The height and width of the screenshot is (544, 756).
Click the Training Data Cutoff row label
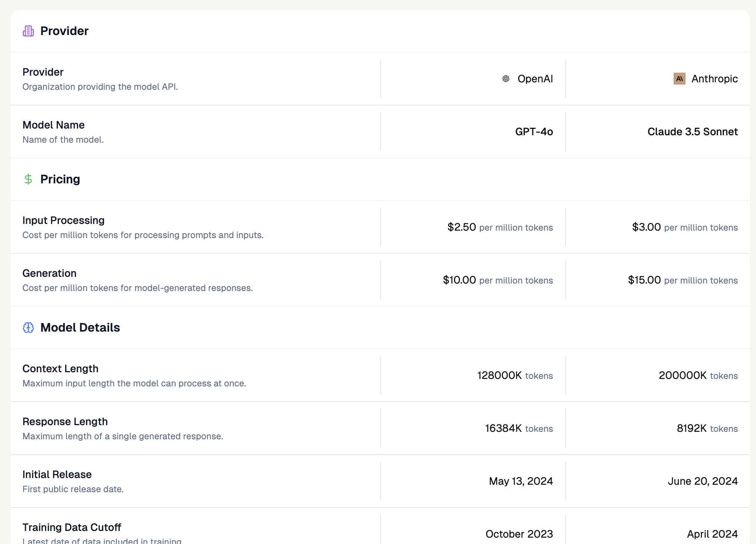[x=72, y=527]
